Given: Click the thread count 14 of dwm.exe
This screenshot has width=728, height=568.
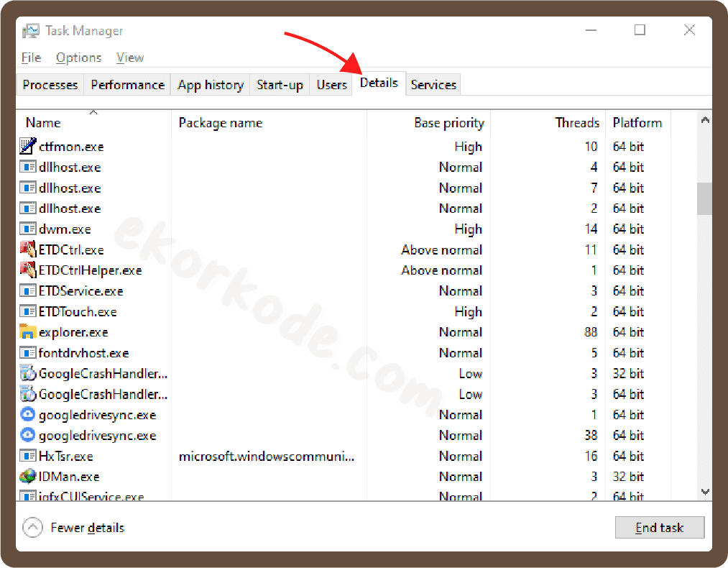Looking at the screenshot, I should click(x=591, y=229).
